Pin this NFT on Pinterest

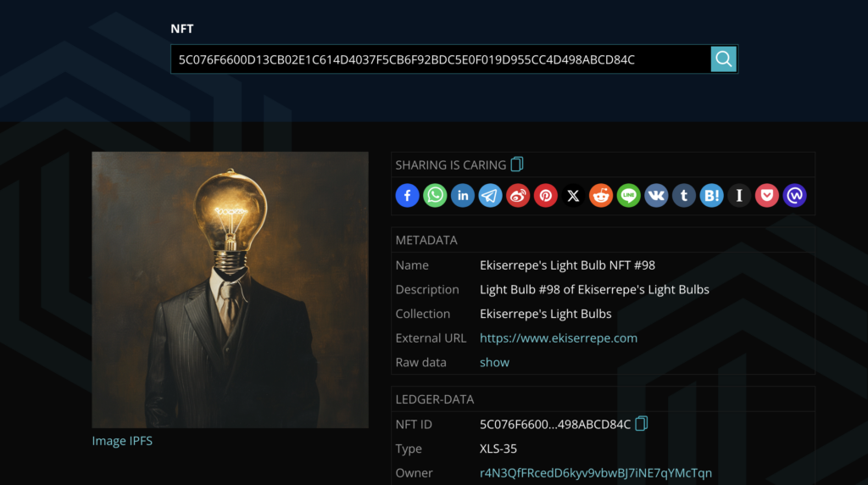point(546,196)
